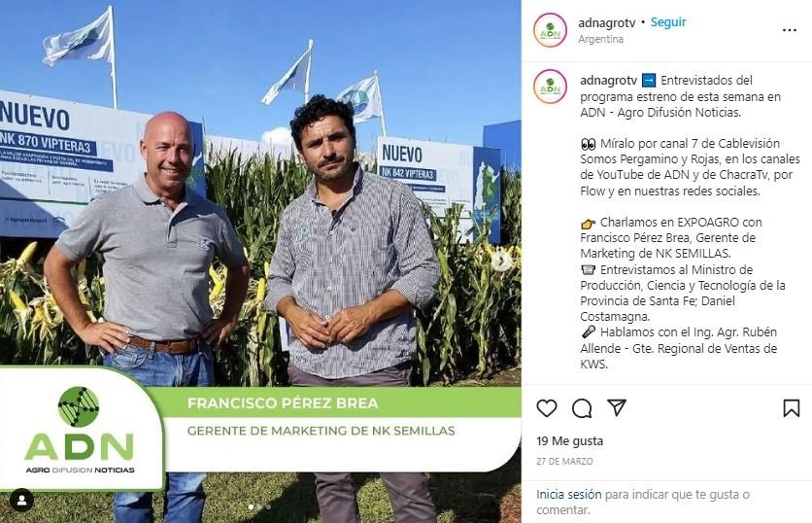Viewport: 812px width, 523px height.
Task: Like the post with the heart icon
Action: pyautogui.click(x=546, y=408)
